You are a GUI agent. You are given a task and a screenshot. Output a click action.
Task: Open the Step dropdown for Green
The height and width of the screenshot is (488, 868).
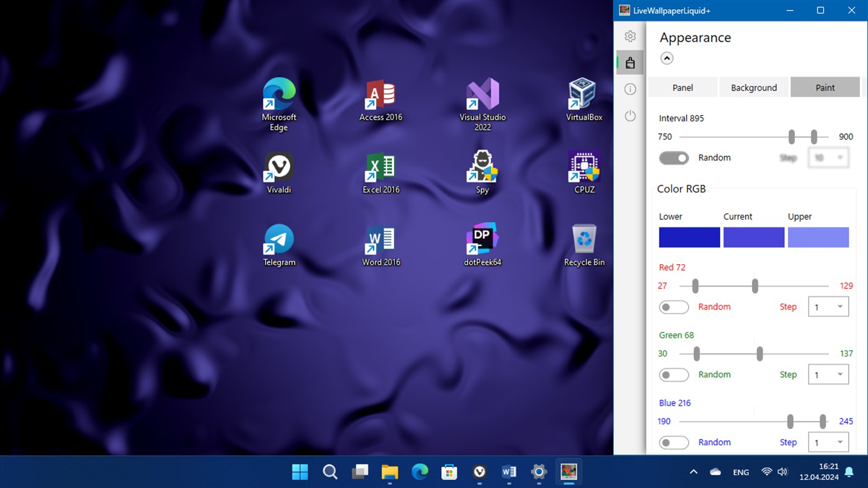(828, 374)
